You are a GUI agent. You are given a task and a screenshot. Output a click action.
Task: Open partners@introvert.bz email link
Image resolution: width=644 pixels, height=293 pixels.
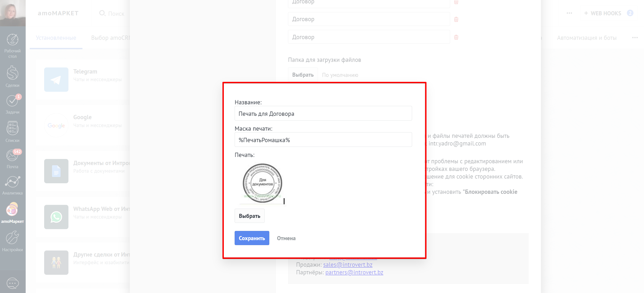pyautogui.click(x=354, y=272)
